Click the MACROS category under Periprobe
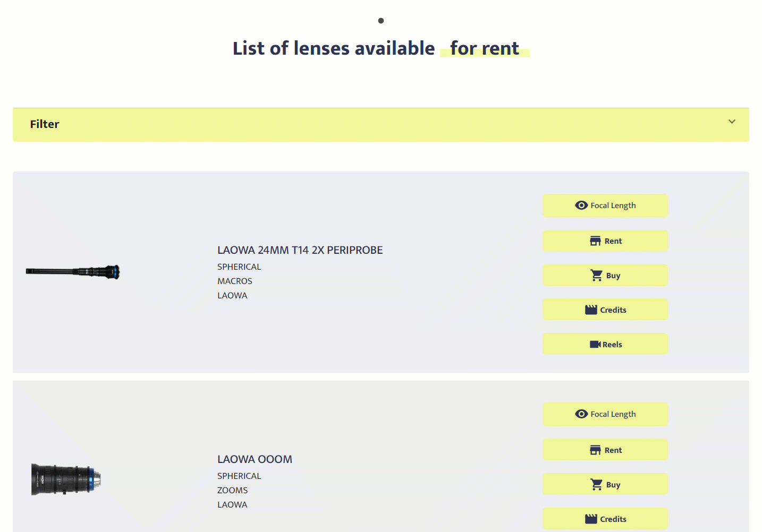Viewport: 762px width, 532px height. tap(235, 281)
